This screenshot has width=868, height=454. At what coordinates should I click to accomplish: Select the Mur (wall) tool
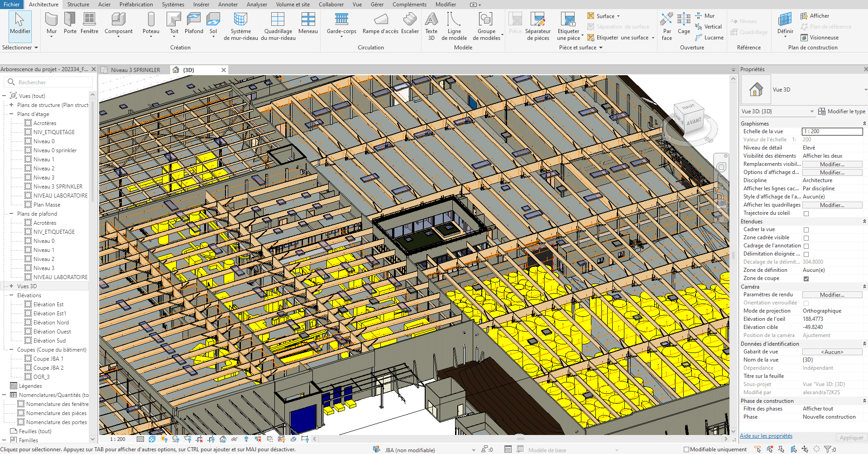(52, 24)
